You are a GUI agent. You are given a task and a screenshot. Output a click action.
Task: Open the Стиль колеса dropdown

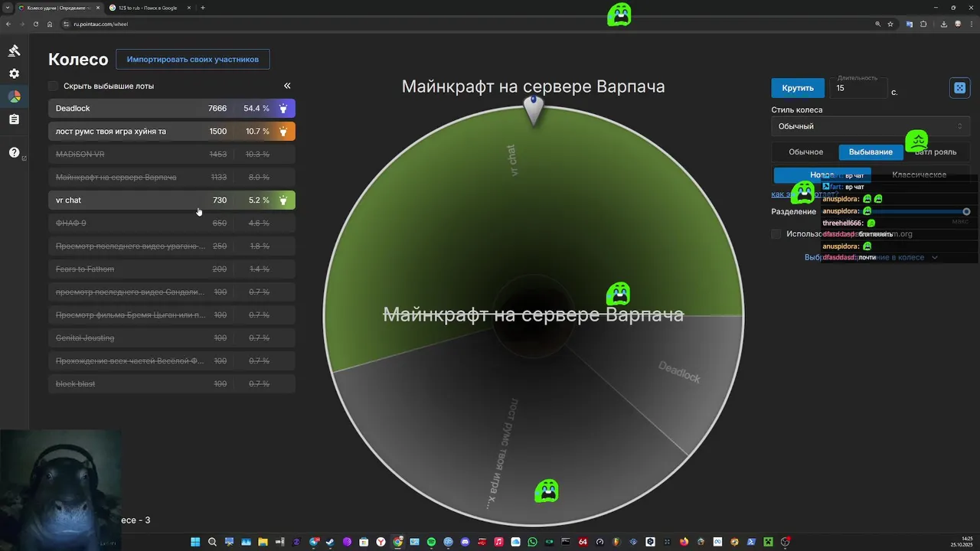click(871, 126)
